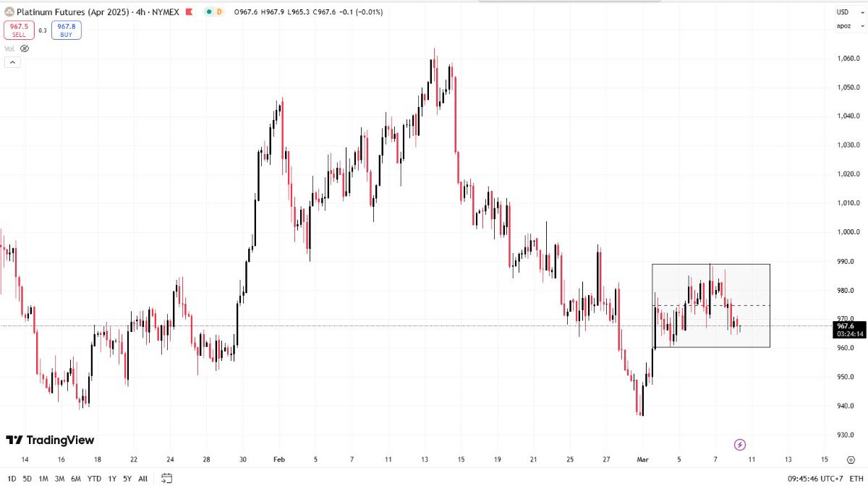Click the red flag icon beside NYMEX
Image resolution: width=868 pixels, height=486 pixels.
190,12
